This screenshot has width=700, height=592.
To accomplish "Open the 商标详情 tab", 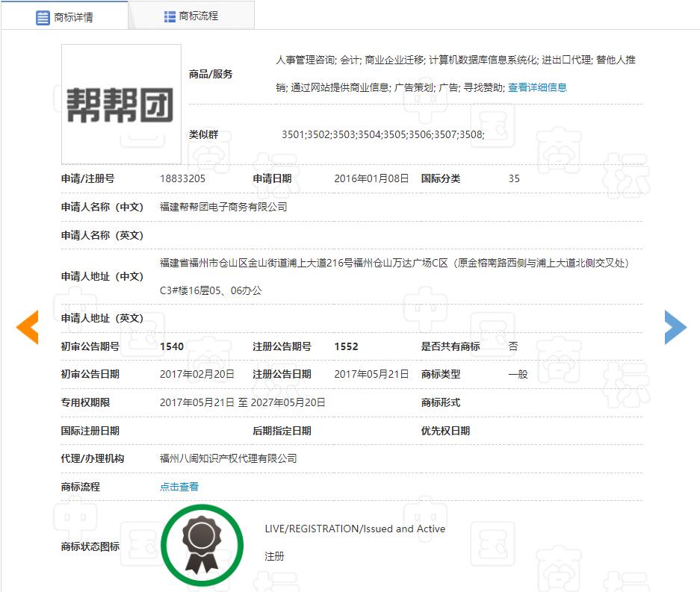I will [x=64, y=16].
